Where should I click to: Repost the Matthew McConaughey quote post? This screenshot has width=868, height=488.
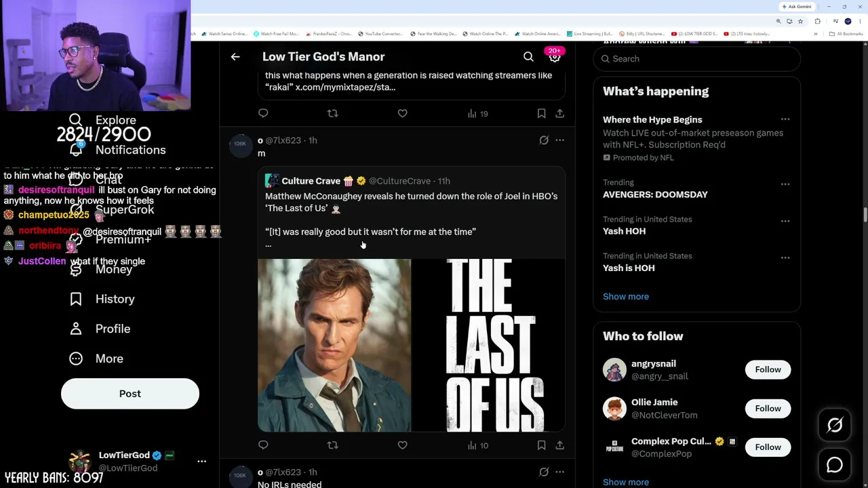point(332,445)
